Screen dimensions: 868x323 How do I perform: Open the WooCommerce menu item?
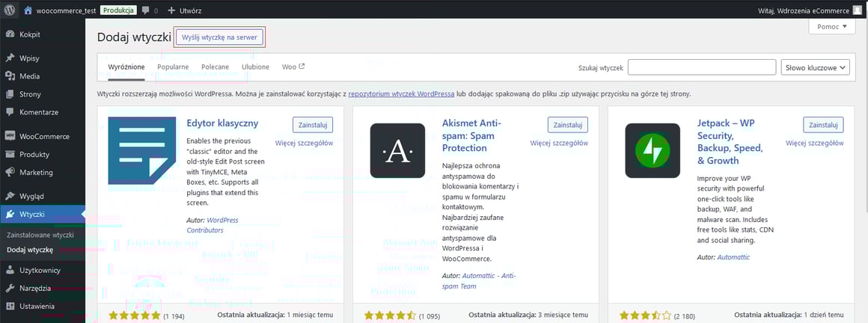(43, 136)
